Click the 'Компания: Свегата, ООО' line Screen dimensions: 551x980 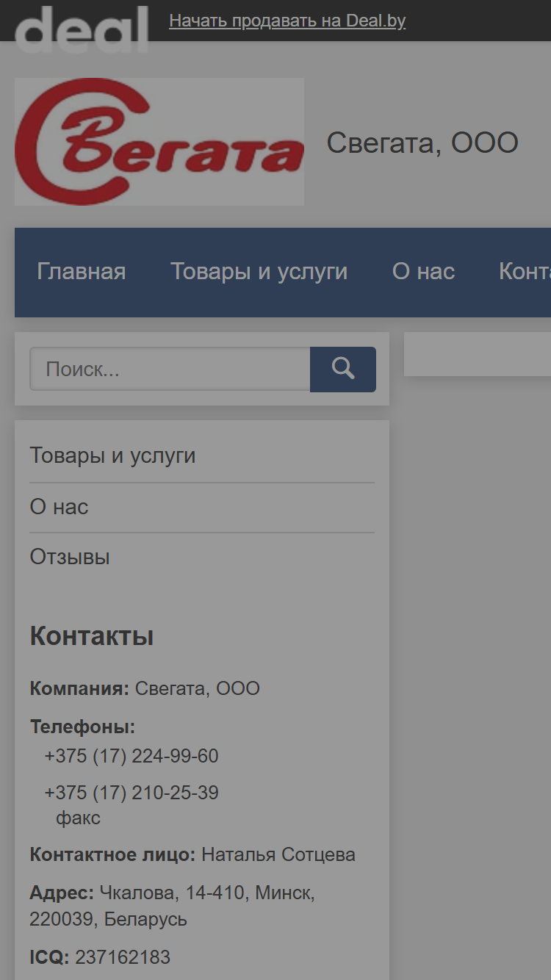click(x=145, y=688)
